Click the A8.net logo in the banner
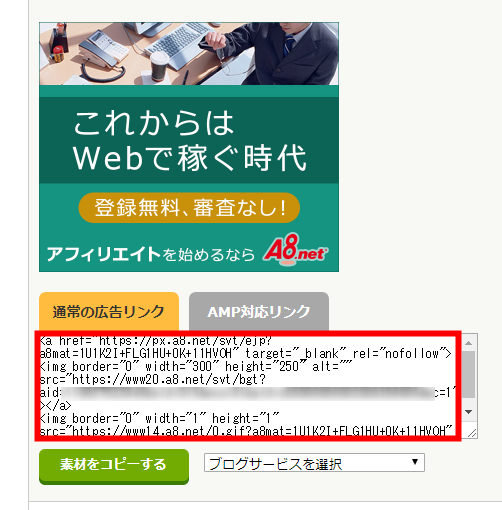 (295, 250)
